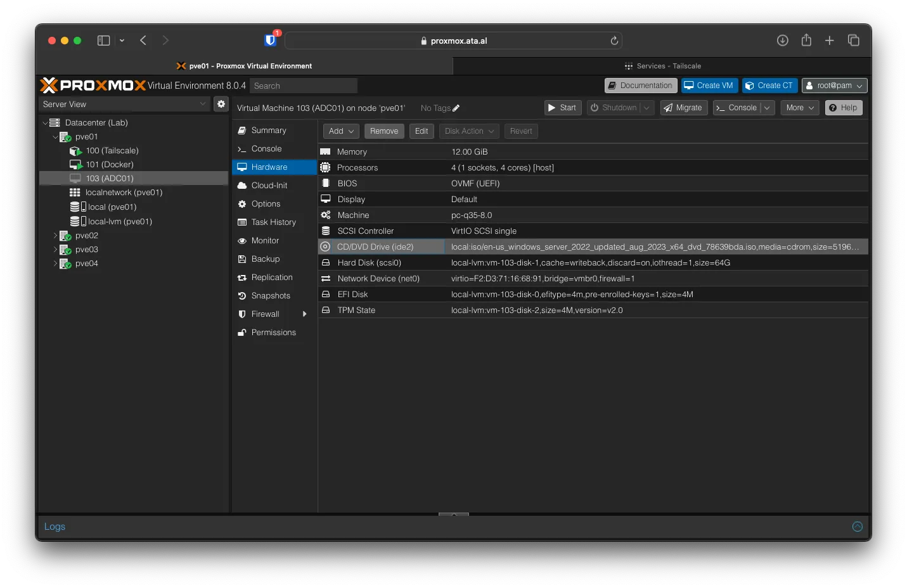Open the Documentation button
907x588 pixels.
tap(641, 86)
